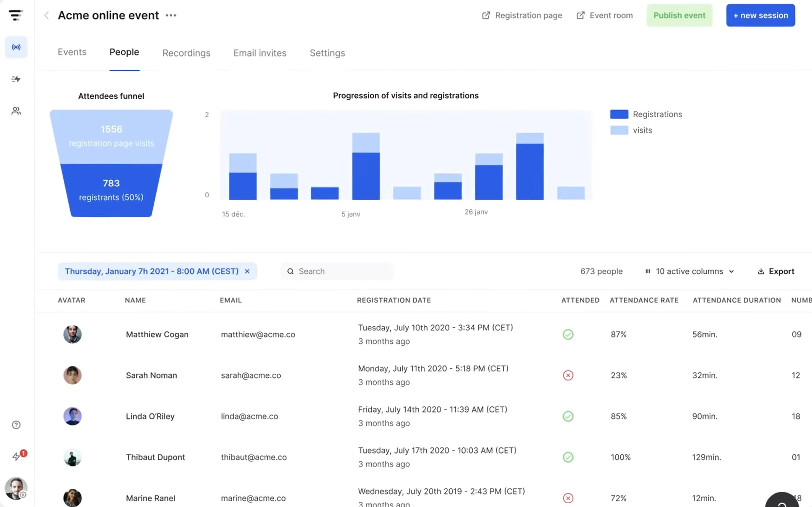The image size is (812, 507).
Task: Toggle attended status for Sarah Noman
Action: [567, 375]
